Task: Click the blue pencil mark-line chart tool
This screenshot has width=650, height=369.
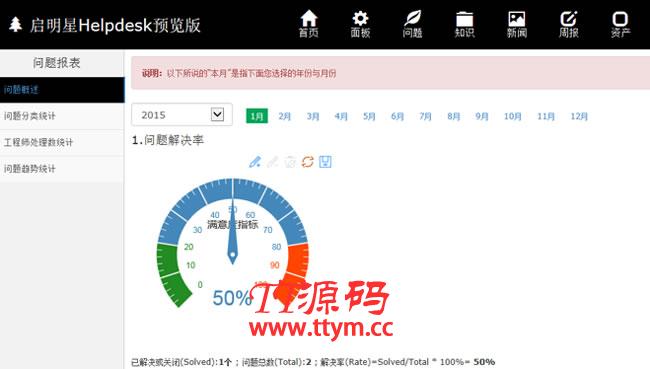Action: (255, 162)
